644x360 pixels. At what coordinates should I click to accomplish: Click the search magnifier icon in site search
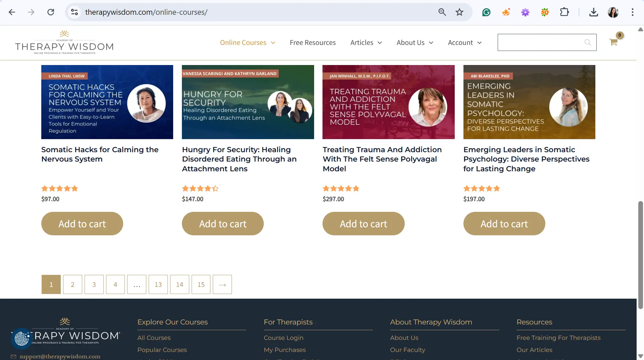(587, 43)
